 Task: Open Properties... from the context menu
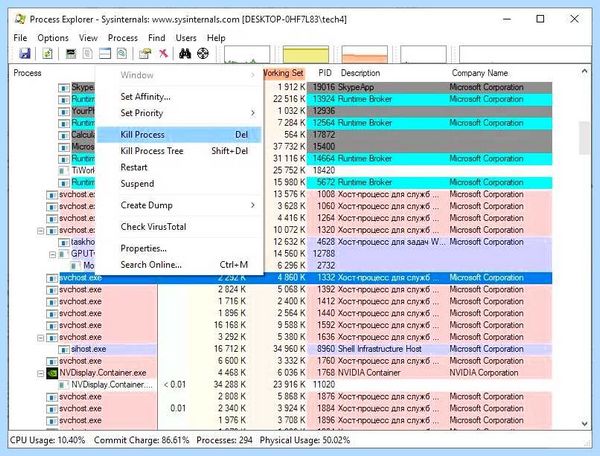(x=179, y=249)
